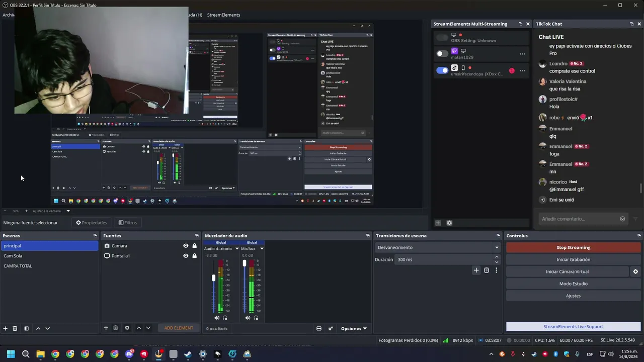
Task: Start recording with Iniciar Grabación
Action: click(573, 259)
